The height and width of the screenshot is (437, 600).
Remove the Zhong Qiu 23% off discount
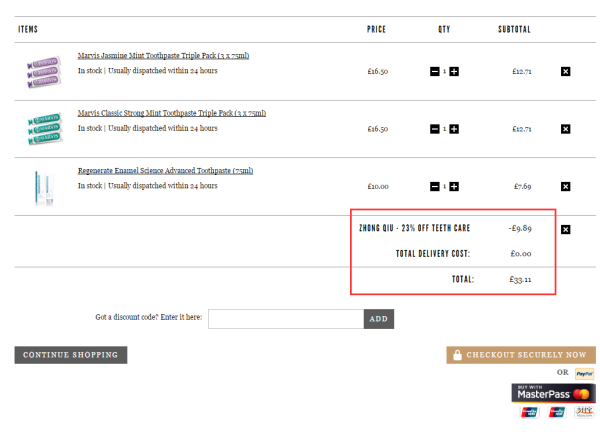(566, 229)
